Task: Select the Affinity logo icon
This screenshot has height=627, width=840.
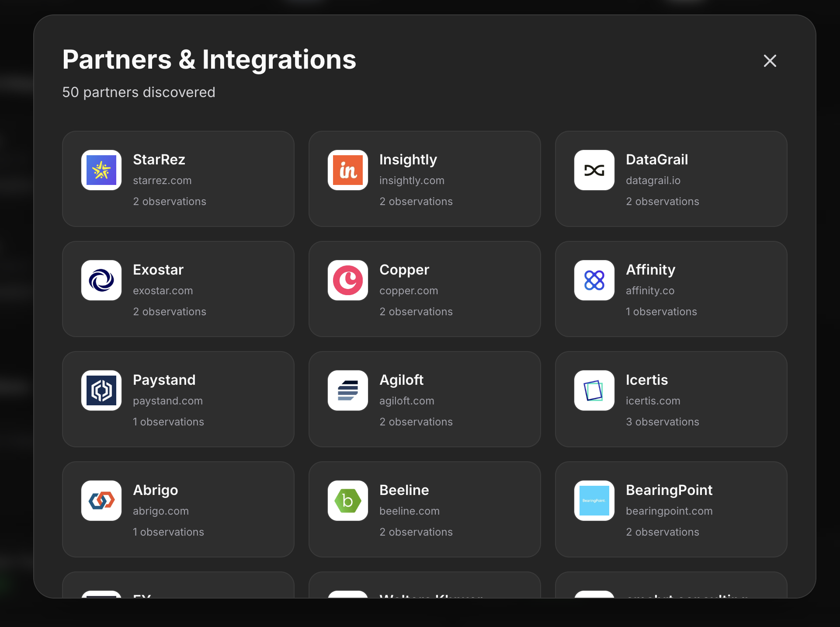Action: [x=594, y=280]
